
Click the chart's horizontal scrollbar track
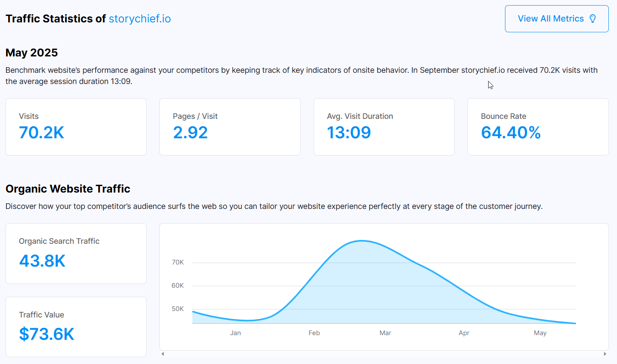(x=384, y=354)
